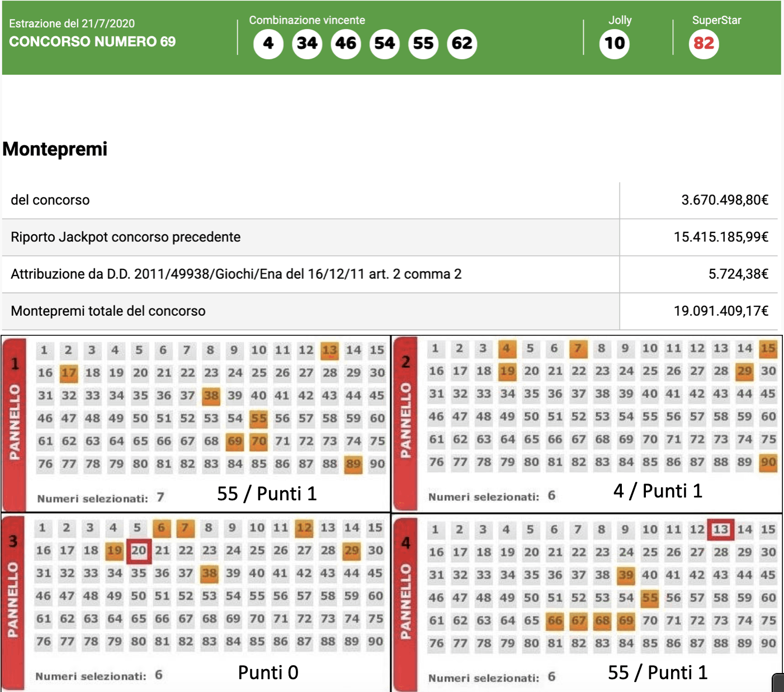
Task: Click winning number ball 34
Action: click(307, 44)
